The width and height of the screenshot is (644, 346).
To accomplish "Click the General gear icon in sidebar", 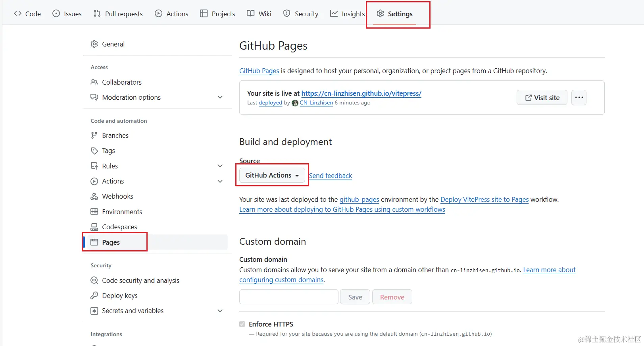I will pos(94,44).
